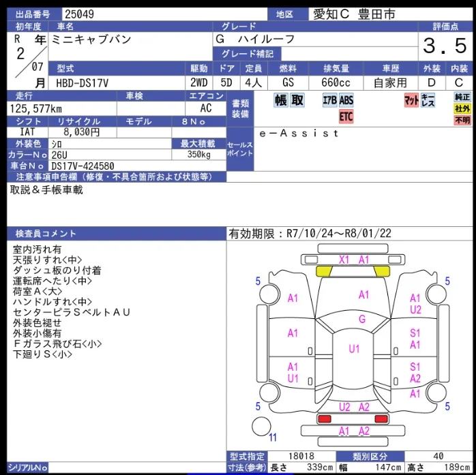
Task: Click the right red taillight on diagram
Action: point(381,418)
